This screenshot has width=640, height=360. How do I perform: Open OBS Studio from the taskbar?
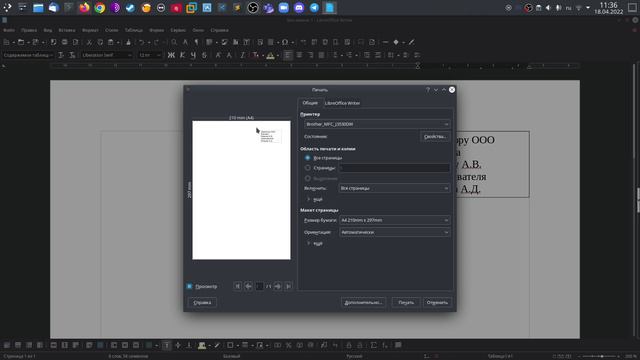coord(253,8)
